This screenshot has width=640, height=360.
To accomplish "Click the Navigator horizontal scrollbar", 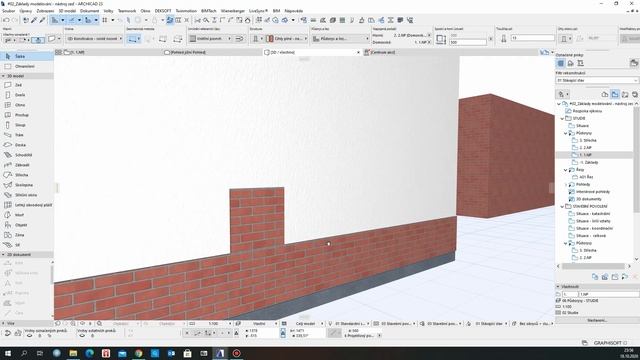I will (593, 266).
